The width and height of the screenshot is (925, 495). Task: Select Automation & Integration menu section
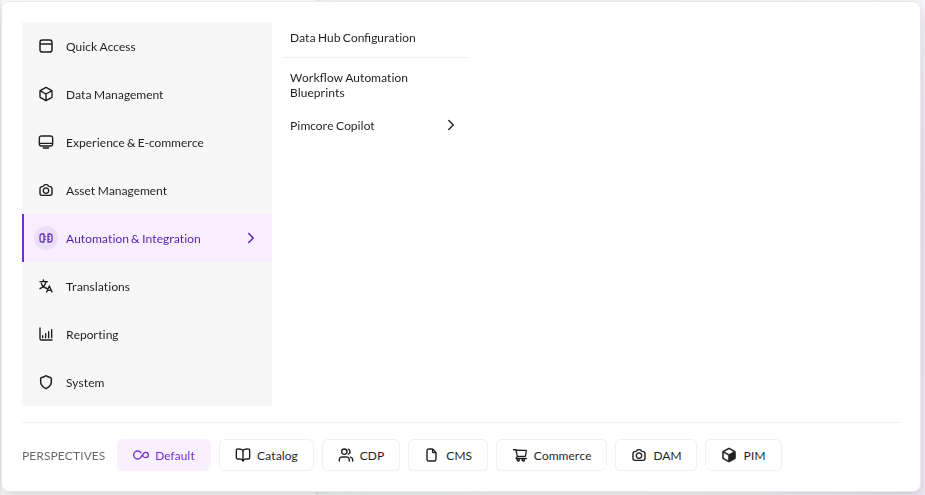click(147, 238)
